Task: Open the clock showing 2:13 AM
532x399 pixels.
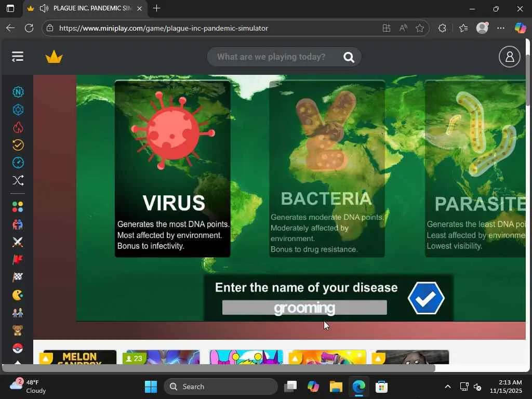Action: tap(506, 387)
